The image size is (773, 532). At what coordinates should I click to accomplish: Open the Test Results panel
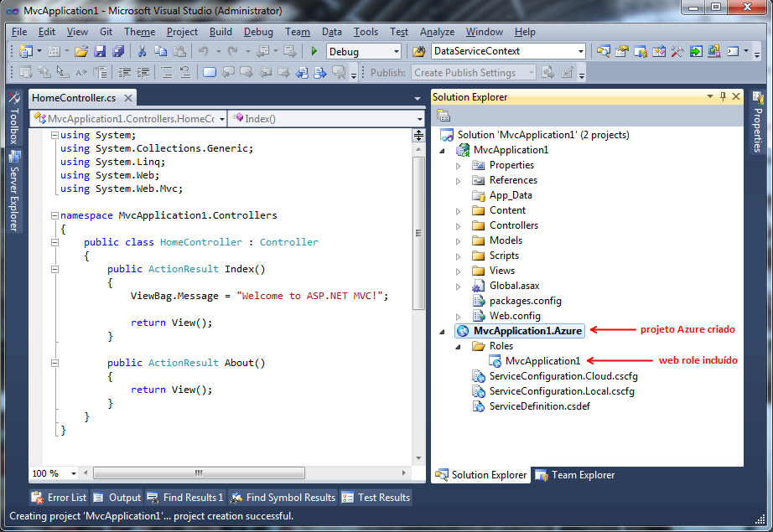click(x=376, y=498)
